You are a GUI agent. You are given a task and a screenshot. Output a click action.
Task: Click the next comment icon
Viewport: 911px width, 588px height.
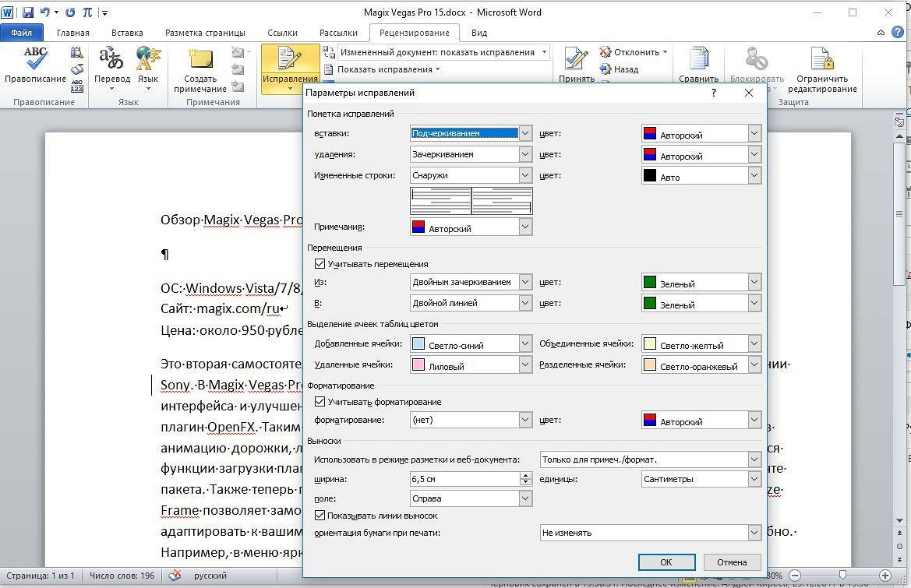(238, 86)
